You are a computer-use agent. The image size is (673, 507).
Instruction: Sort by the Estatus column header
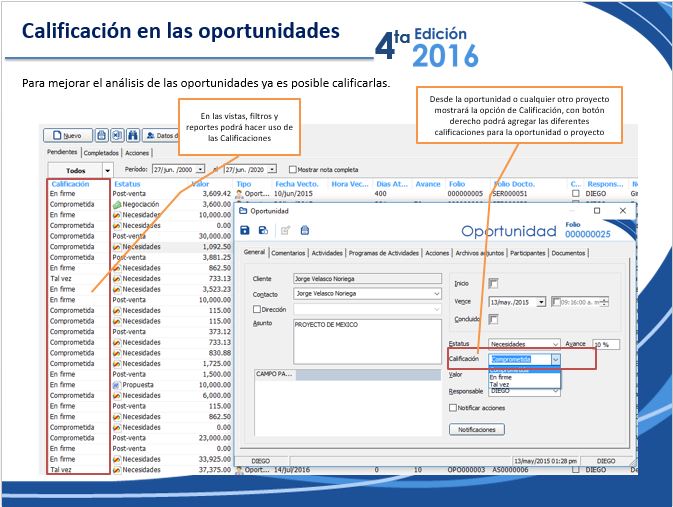click(x=127, y=184)
